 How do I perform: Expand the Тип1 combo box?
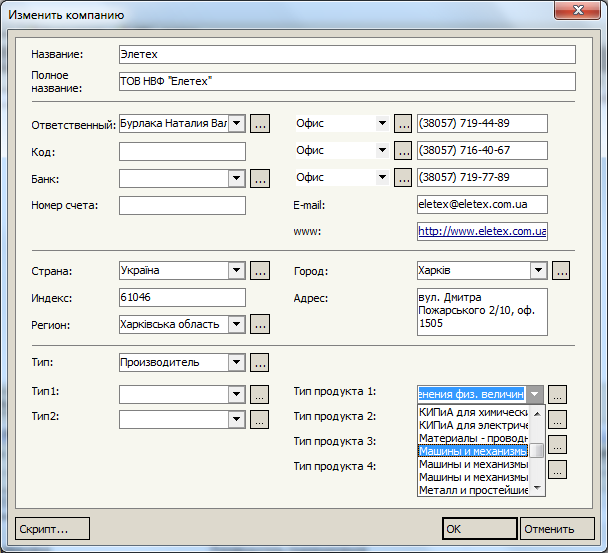pyautogui.click(x=237, y=395)
